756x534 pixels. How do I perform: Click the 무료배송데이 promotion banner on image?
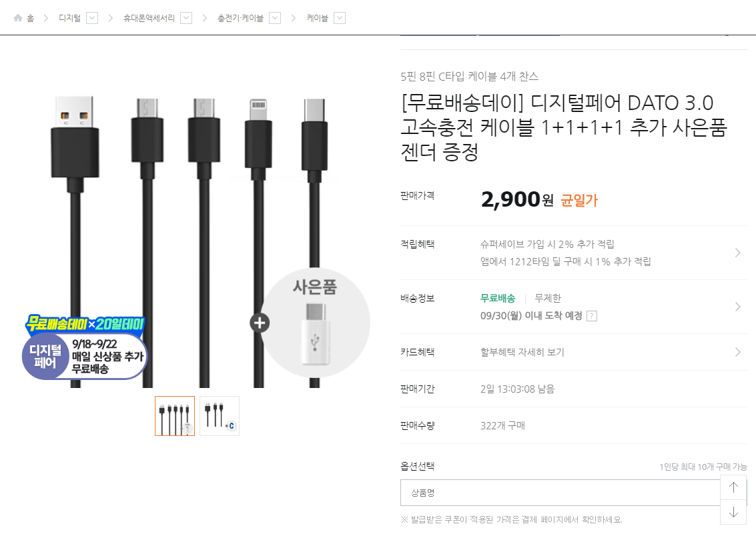coord(85,348)
